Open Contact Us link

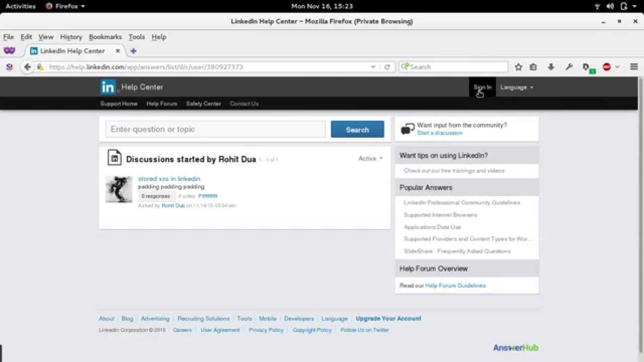(x=244, y=104)
